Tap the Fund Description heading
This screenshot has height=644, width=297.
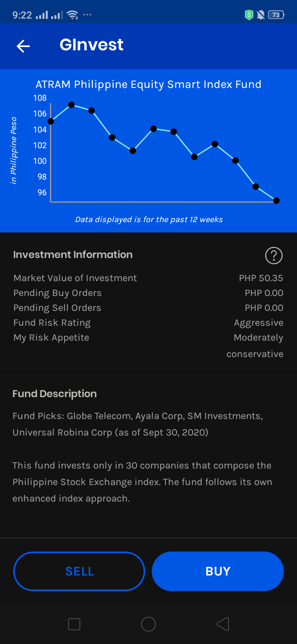coord(54,394)
